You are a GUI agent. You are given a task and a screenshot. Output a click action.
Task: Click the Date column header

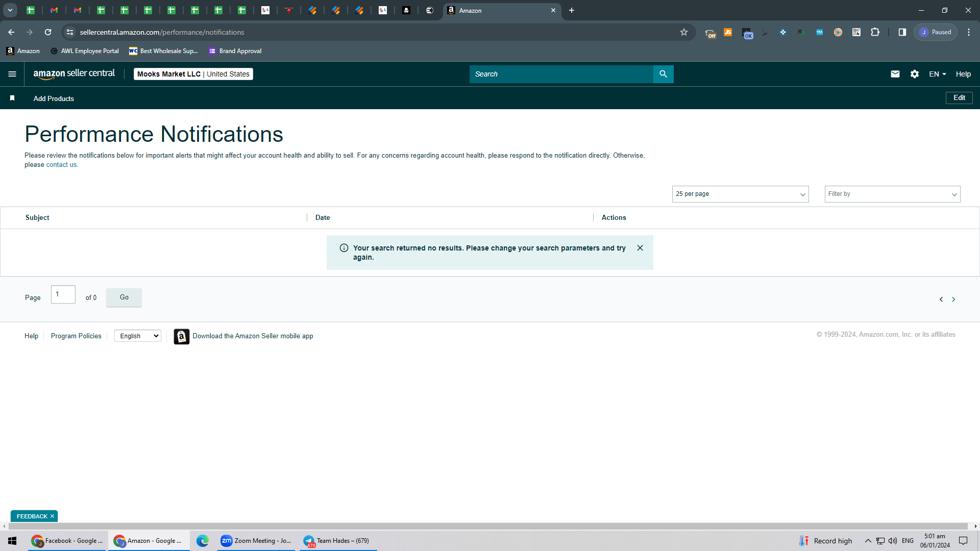click(x=323, y=217)
